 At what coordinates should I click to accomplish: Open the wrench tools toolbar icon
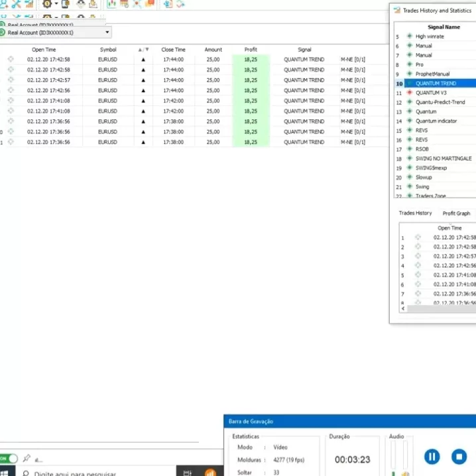[x=17, y=3]
